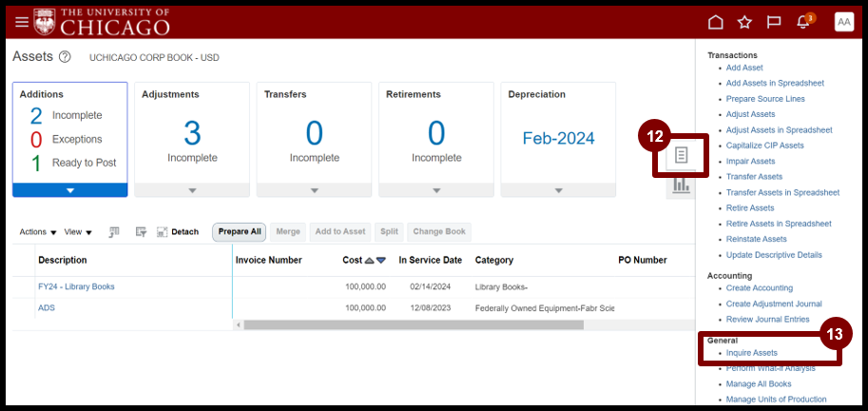Viewport: 868px width, 411px height.
Task: Click Adjust Assets in Spreadsheet link
Action: 779,130
